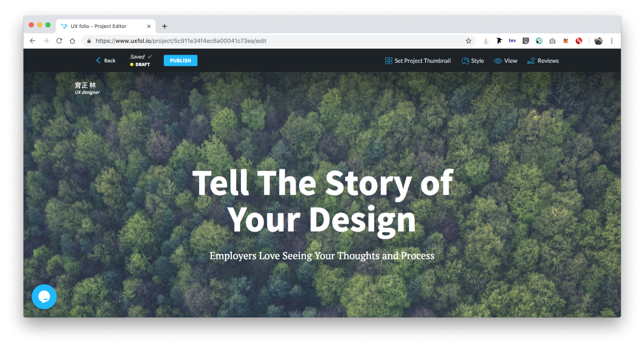Image resolution: width=644 pixels, height=348 pixels.
Task: Close the UX folio Project Editor tab
Action: (149, 26)
